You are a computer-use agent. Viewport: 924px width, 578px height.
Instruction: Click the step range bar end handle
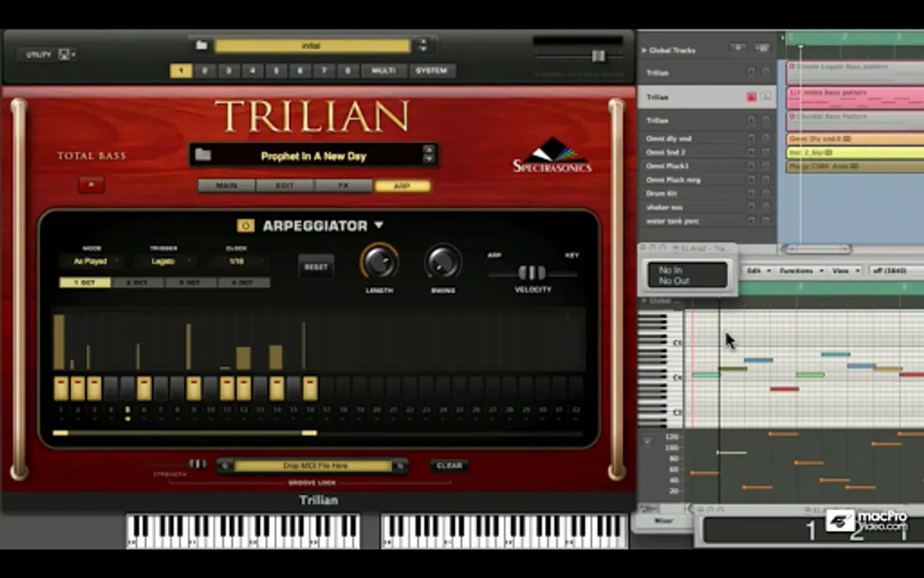click(x=309, y=433)
